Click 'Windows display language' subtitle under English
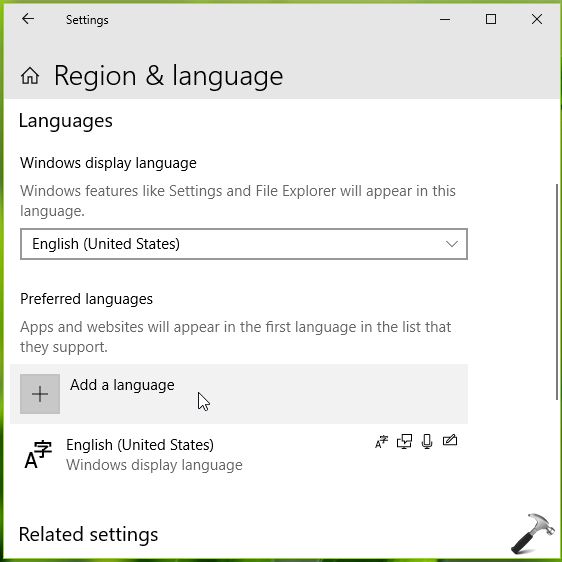Viewport: 562px width, 562px height. 154,465
